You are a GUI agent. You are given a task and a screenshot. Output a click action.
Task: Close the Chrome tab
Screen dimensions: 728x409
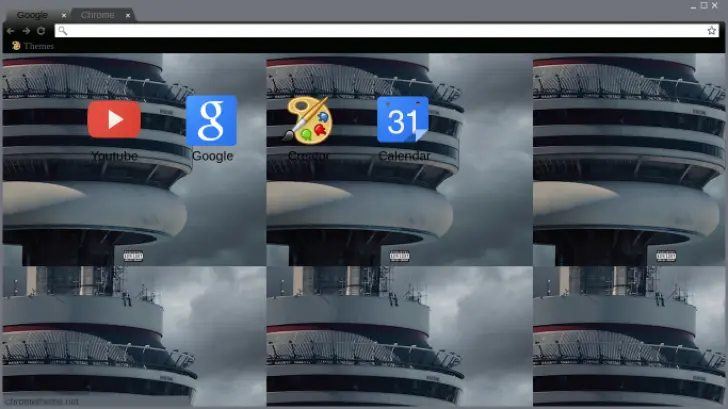[x=130, y=16]
